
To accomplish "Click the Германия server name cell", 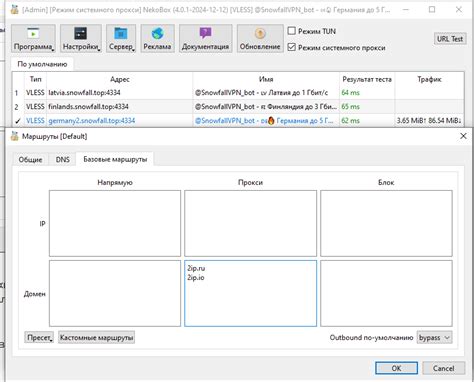I will [x=266, y=121].
